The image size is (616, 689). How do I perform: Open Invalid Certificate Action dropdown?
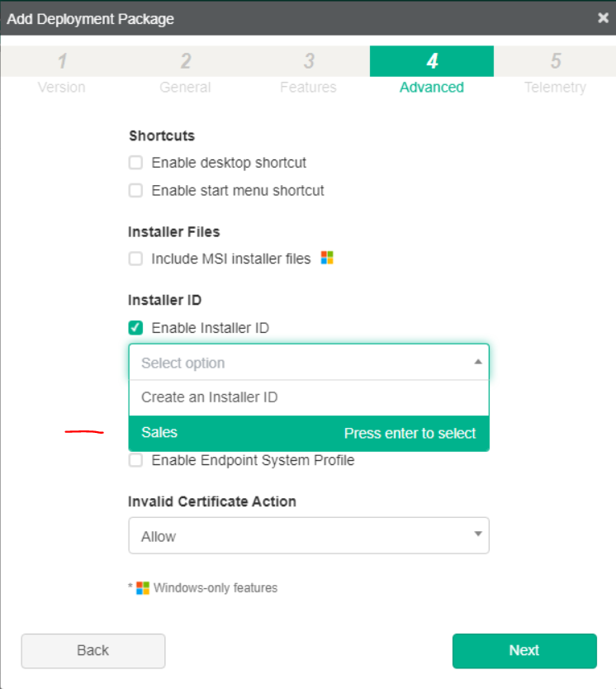308,535
